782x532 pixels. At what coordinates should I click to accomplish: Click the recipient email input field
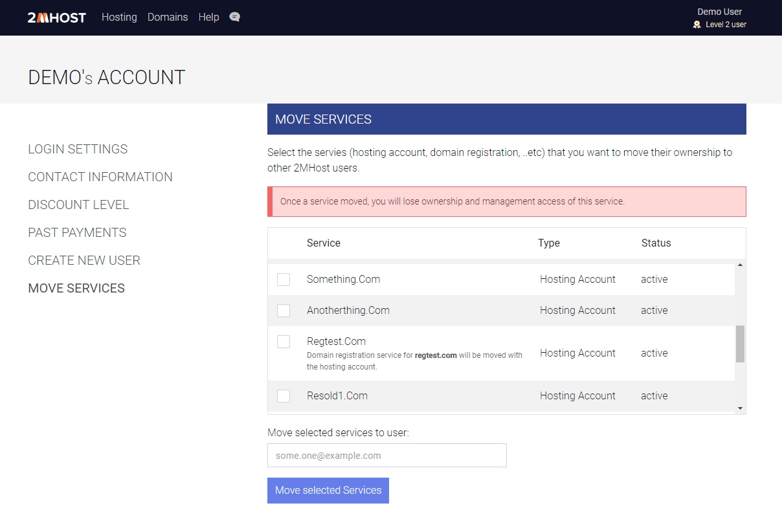coord(386,456)
